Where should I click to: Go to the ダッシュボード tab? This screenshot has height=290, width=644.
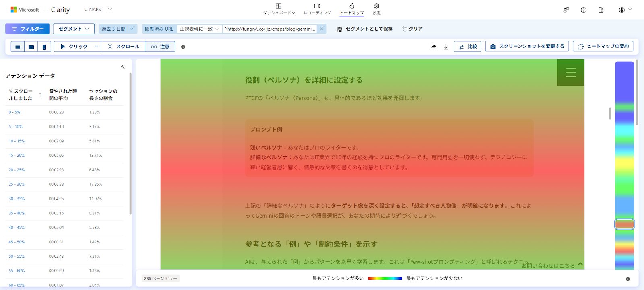coord(279,9)
